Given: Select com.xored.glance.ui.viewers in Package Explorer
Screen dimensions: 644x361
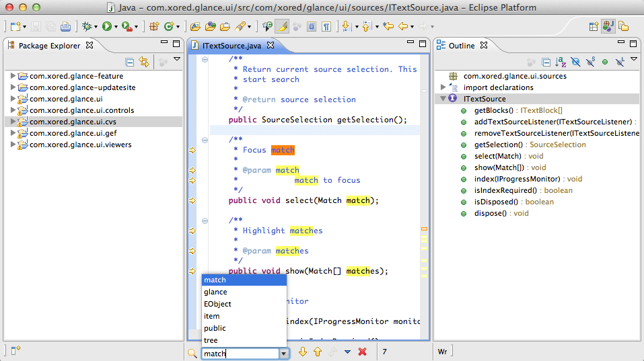Looking at the screenshot, I should coord(80,145).
